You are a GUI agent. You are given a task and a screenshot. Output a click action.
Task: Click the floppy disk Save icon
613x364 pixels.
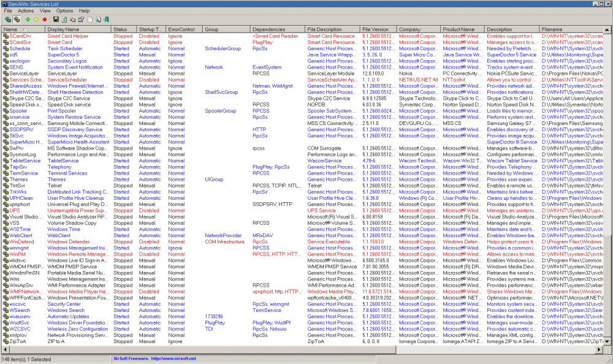pyautogui.click(x=56, y=20)
